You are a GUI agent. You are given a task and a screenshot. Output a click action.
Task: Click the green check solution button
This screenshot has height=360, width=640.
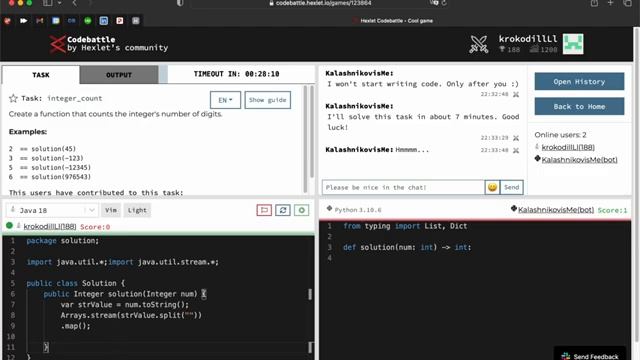click(x=302, y=210)
